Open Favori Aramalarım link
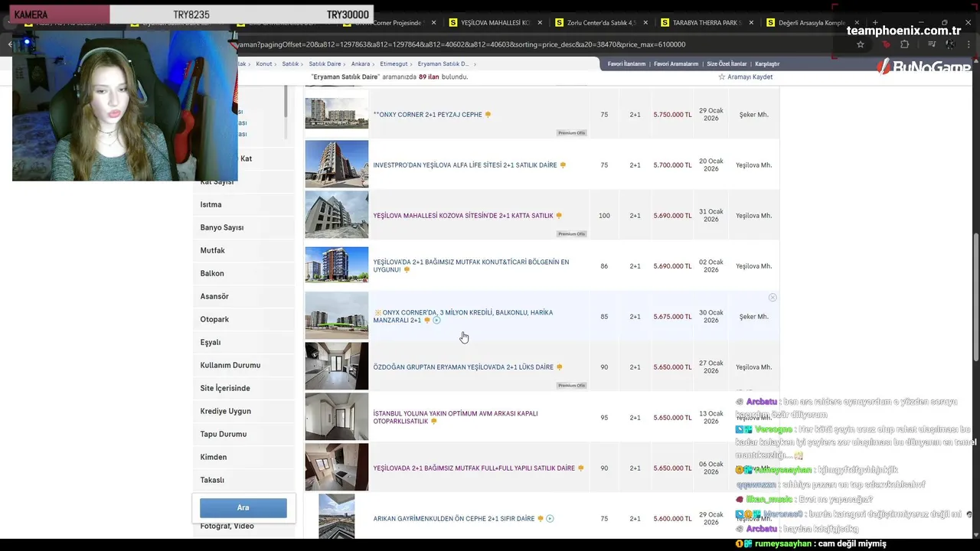The height and width of the screenshot is (551, 980). click(x=676, y=64)
